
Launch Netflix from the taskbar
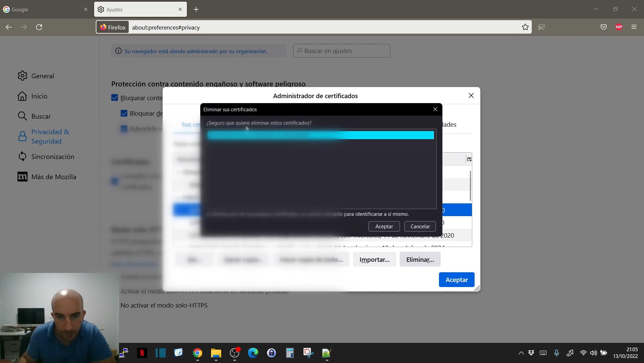142,353
